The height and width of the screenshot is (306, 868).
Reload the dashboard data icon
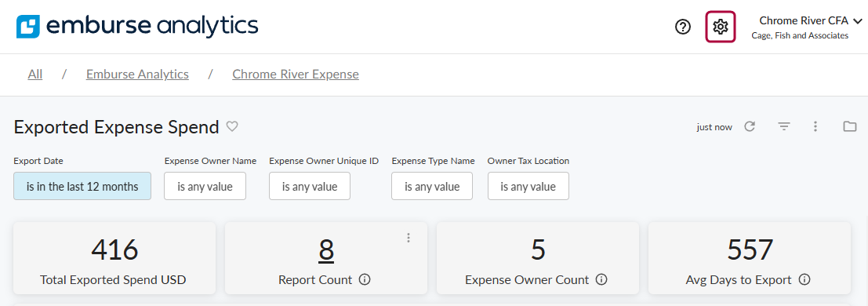pos(750,126)
